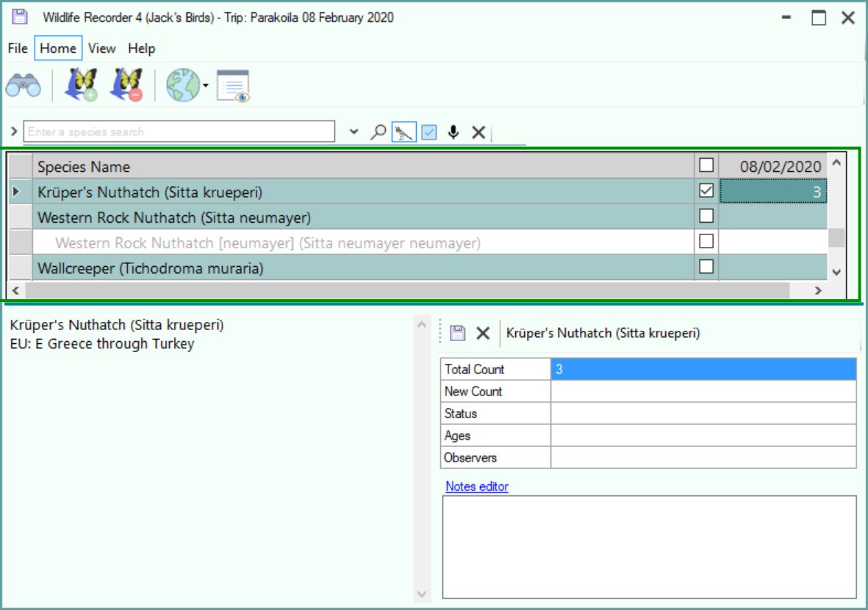Image resolution: width=868 pixels, height=610 pixels.
Task: Click the microphone voice input icon
Action: (x=453, y=132)
